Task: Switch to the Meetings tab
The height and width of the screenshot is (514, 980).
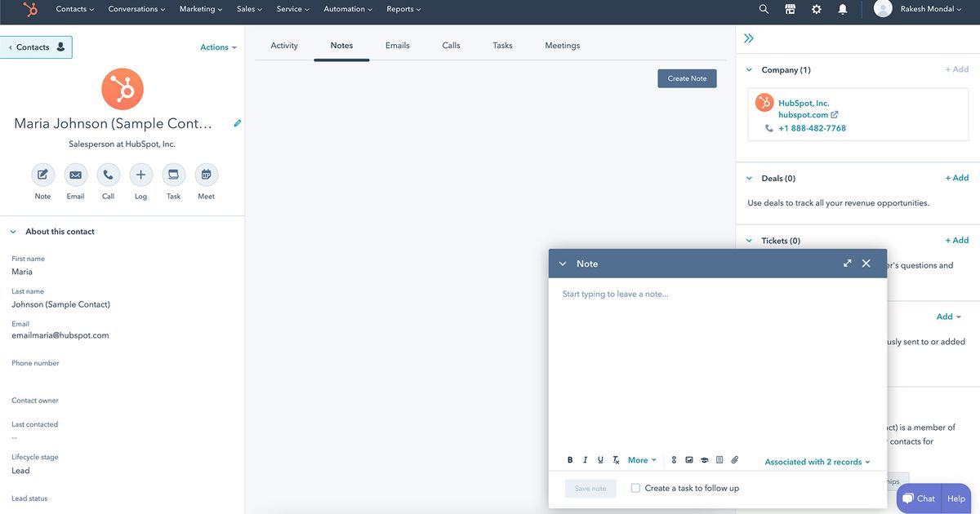Action: pyautogui.click(x=563, y=46)
